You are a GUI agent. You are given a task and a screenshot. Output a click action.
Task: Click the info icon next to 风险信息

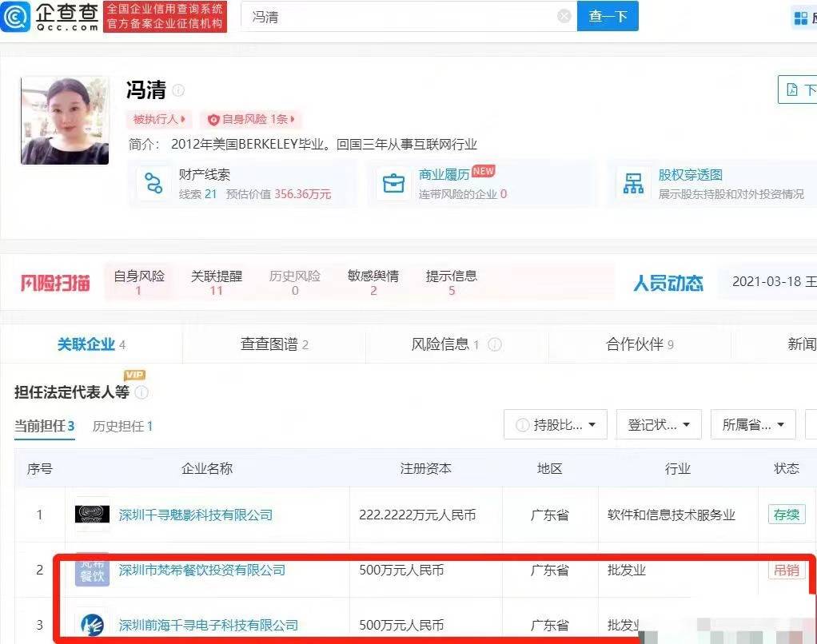pos(495,344)
